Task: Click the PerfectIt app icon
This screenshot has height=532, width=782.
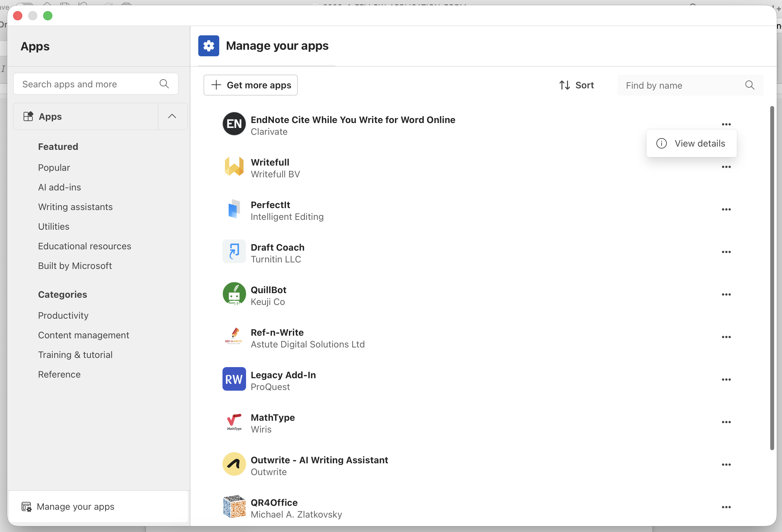Action: point(234,209)
